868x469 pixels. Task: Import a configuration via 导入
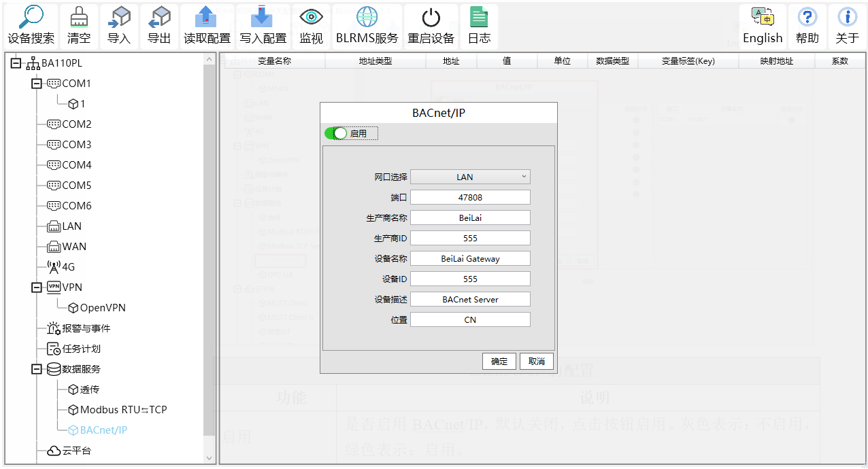click(119, 25)
